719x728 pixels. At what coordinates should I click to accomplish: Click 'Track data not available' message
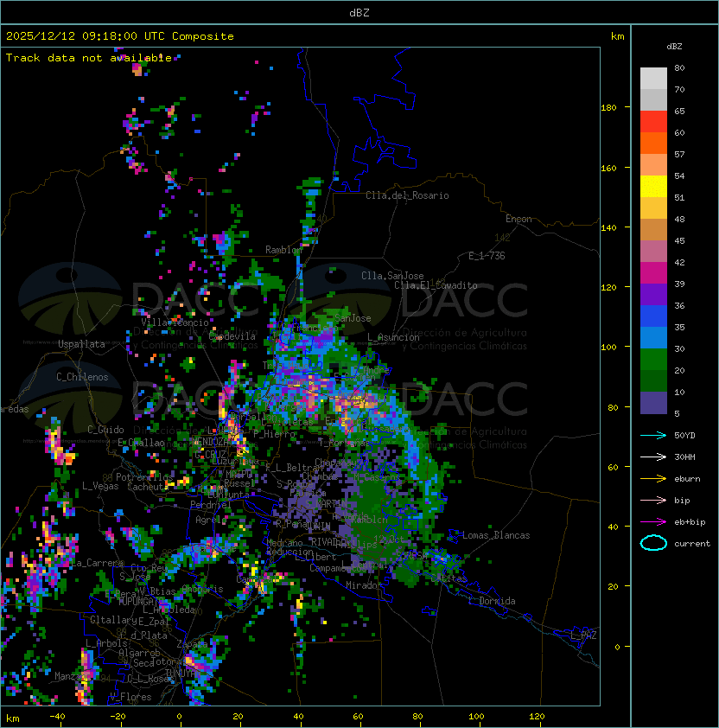(89, 58)
